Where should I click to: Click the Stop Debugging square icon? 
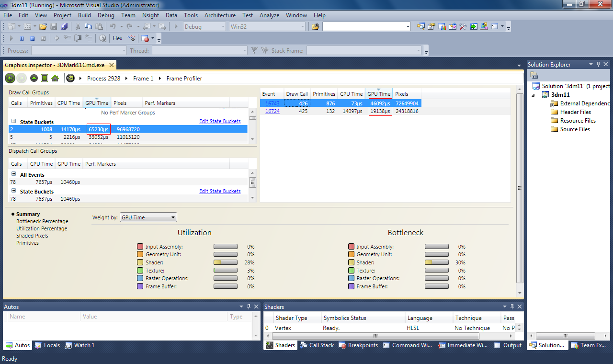coord(33,38)
